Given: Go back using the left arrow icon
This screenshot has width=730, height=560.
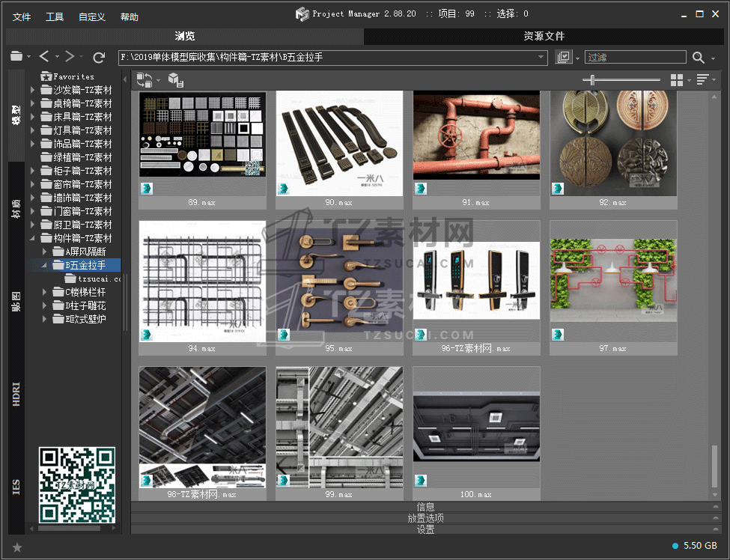Looking at the screenshot, I should tap(44, 57).
